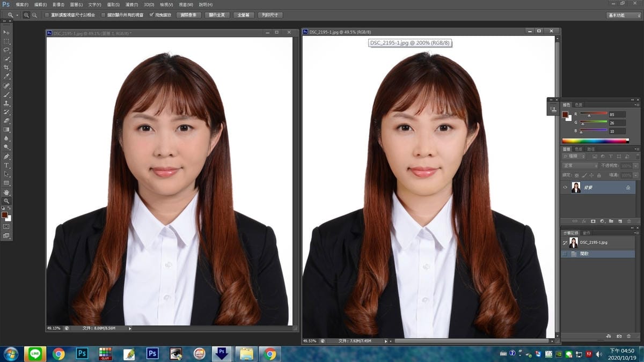The image size is (644, 362).
Task: Select the Crop tool
Action: click(6, 68)
